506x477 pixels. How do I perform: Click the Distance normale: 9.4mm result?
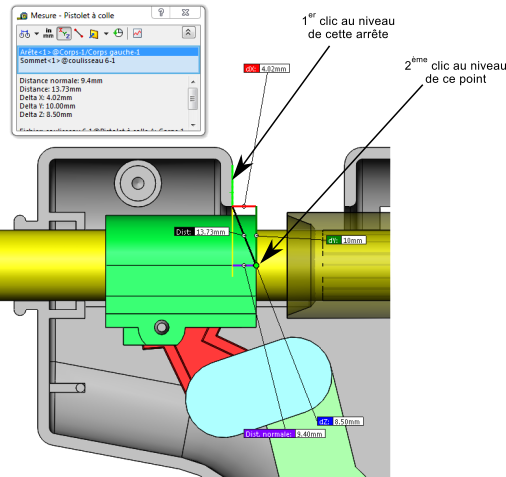tap(61, 81)
